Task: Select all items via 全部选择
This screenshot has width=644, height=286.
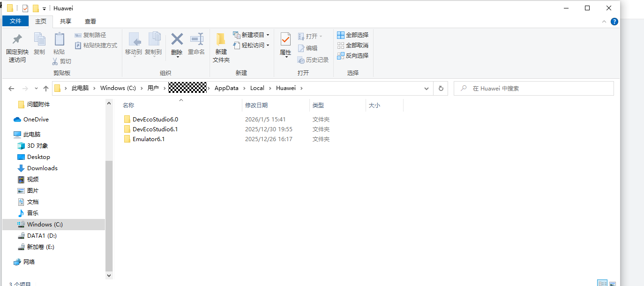Action: coord(352,35)
